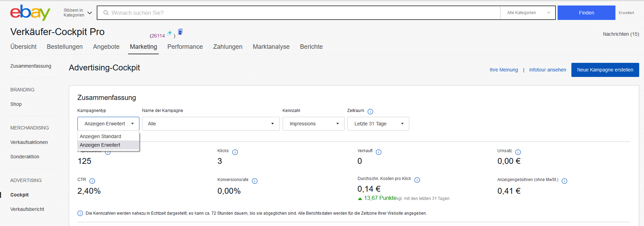Switch to Übersicht tab

coord(23,47)
